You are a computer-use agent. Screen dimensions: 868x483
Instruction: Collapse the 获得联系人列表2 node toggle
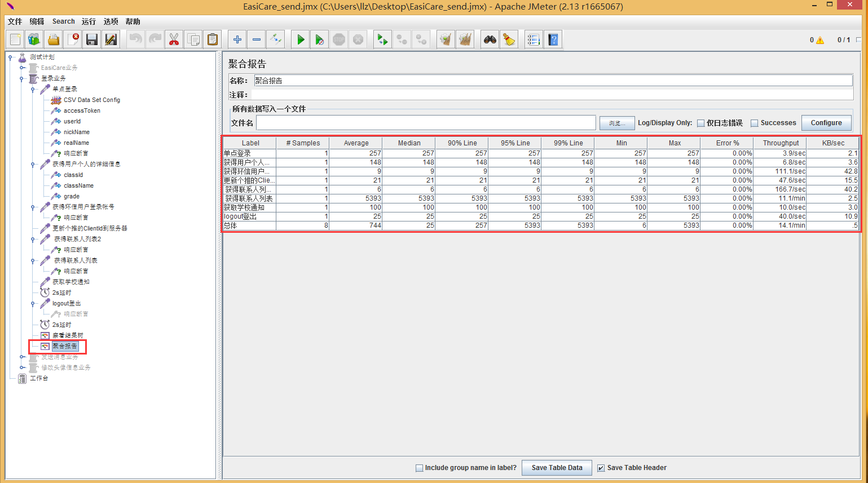pos(33,239)
